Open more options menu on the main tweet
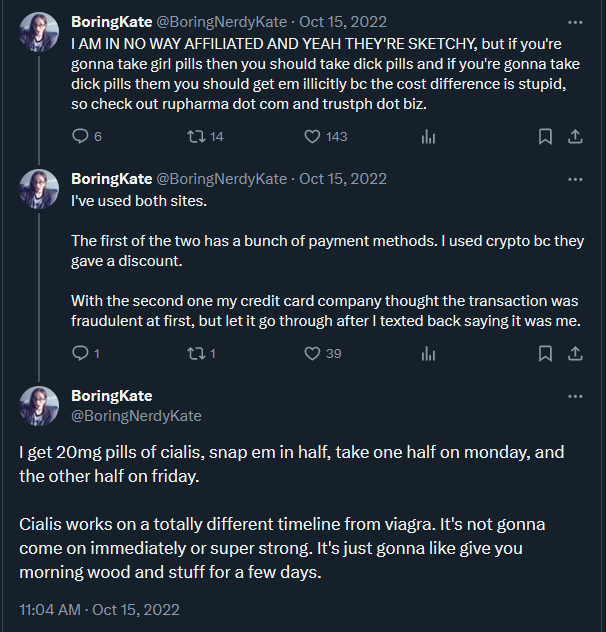Screen dimensions: 606x632 click(x=575, y=397)
